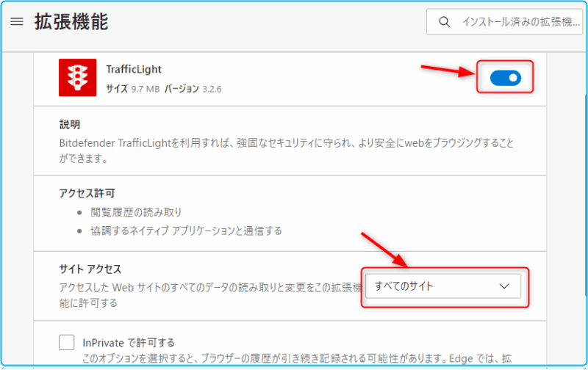Image resolution: width=588 pixels, height=370 pixels.
Task: Click the Bitdefender TrafficLight description text
Action: point(287,150)
